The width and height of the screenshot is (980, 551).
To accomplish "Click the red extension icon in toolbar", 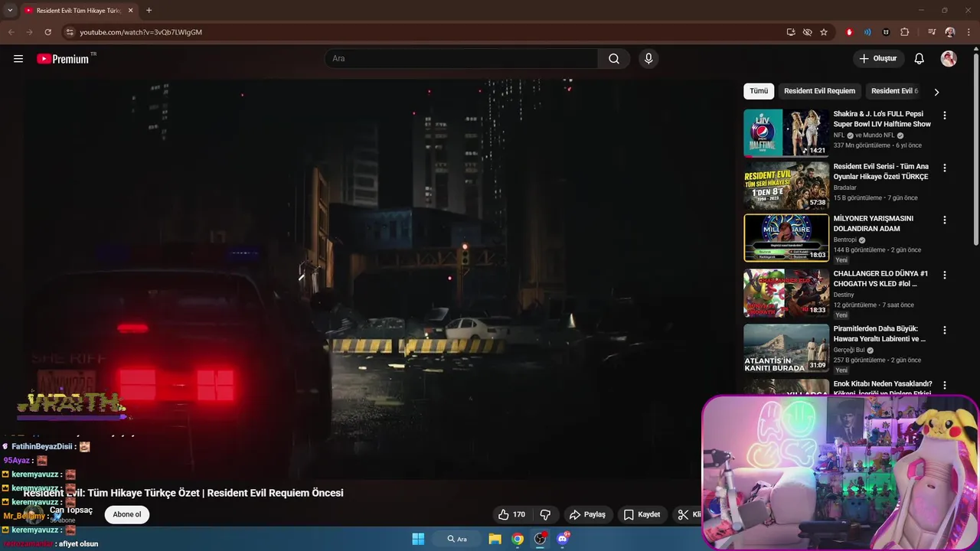I will [x=849, y=32].
